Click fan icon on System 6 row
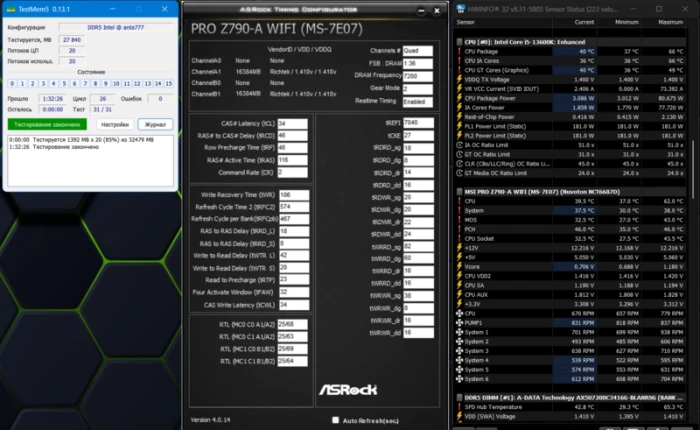The height and width of the screenshot is (430, 700). [x=459, y=379]
